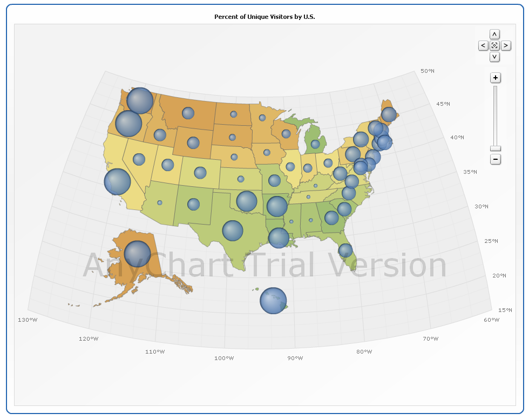Click the bubble over Montana

tap(188, 113)
